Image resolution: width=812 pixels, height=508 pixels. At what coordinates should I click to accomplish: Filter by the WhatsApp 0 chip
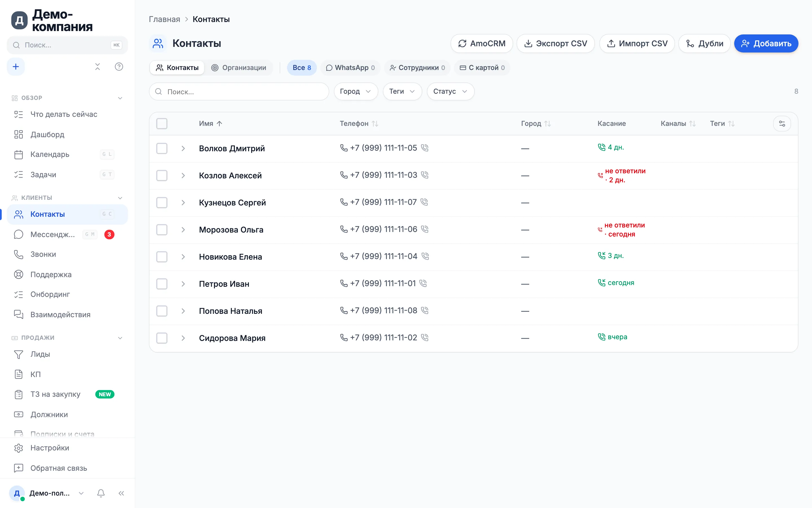click(x=350, y=67)
